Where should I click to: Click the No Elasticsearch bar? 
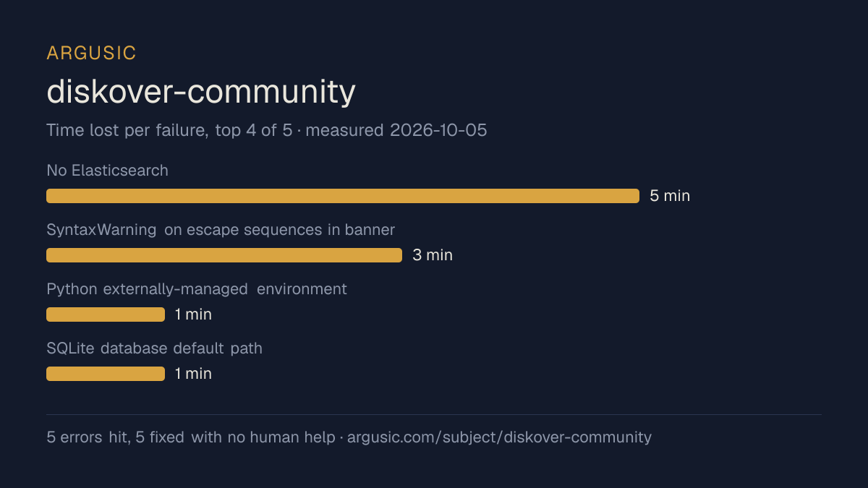343,196
